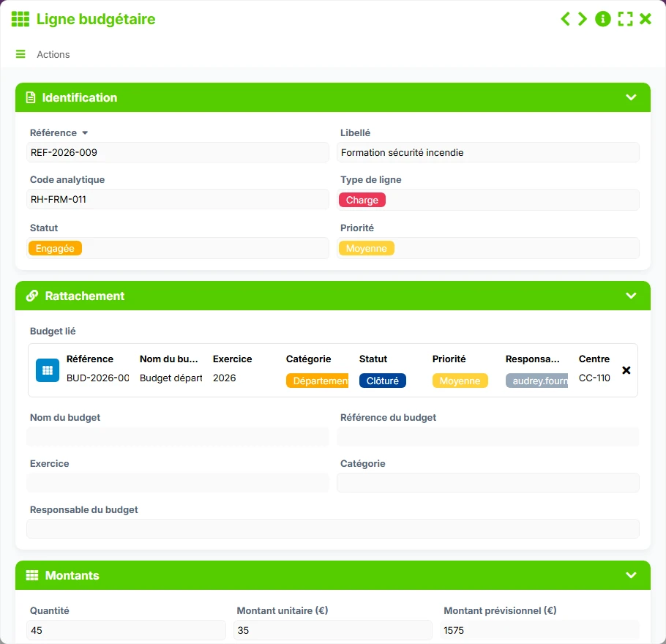Close the Ligne budgétaire form

[646, 19]
